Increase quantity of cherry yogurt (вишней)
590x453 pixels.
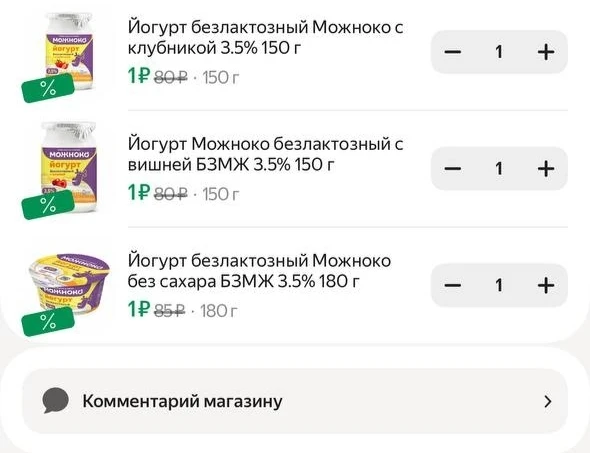pos(546,169)
